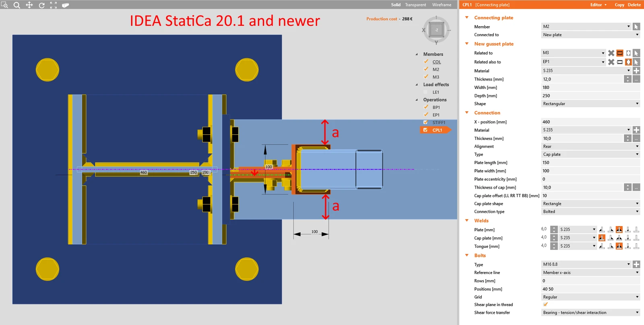644x325 pixels.
Task: Enable the LE1 load effect checkbox
Action: 426,92
